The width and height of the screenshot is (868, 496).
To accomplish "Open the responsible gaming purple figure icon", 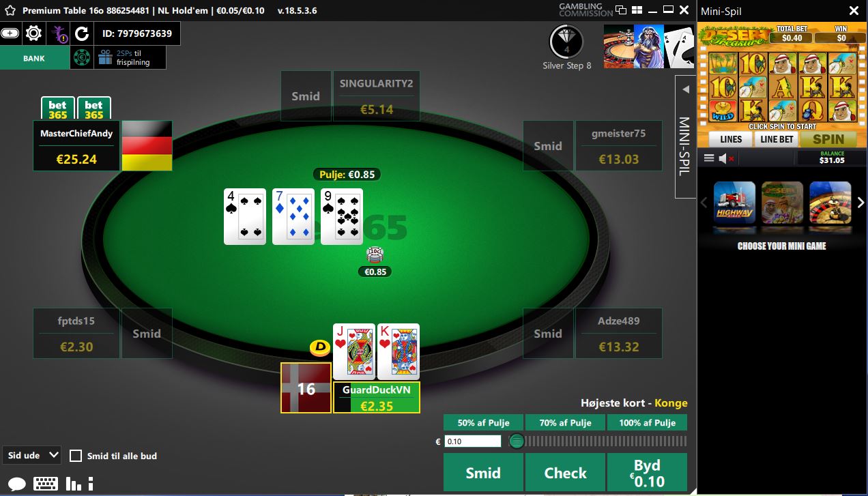I will tap(58, 33).
